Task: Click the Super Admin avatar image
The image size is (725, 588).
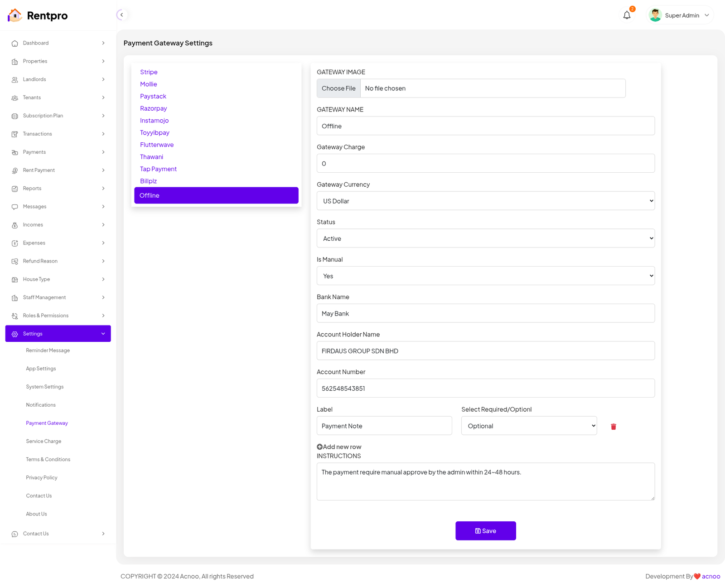Action: coord(655,15)
